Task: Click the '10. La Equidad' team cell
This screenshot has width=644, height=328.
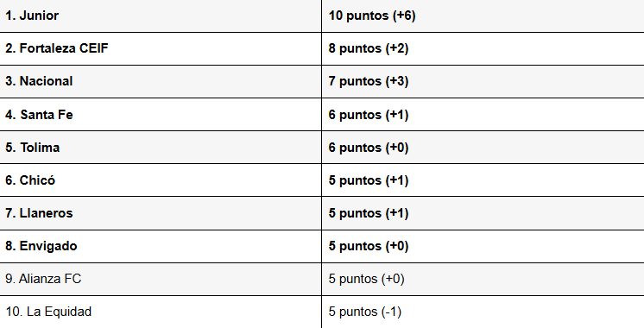Action: pos(161,312)
